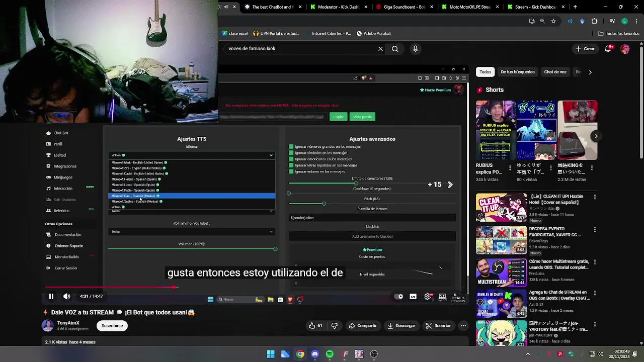644x362 pixels.
Task: Adjust the Volumen (100%) slider handle
Action: pos(275,249)
